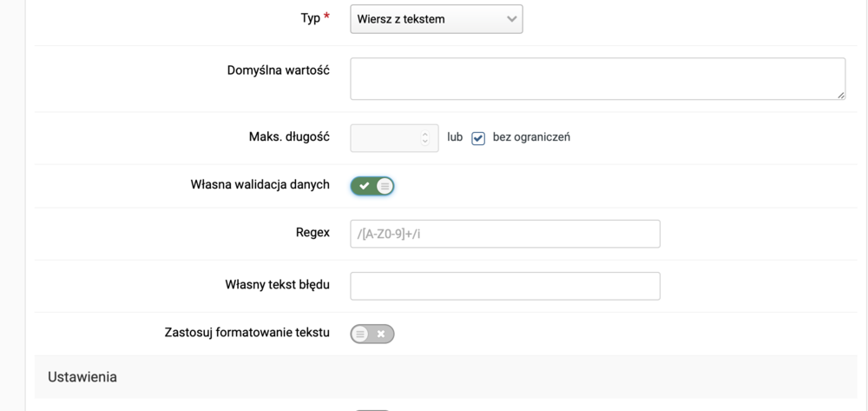This screenshot has height=411, width=868.
Task: Focus the Własny tekst błędu field
Action: coord(505,286)
